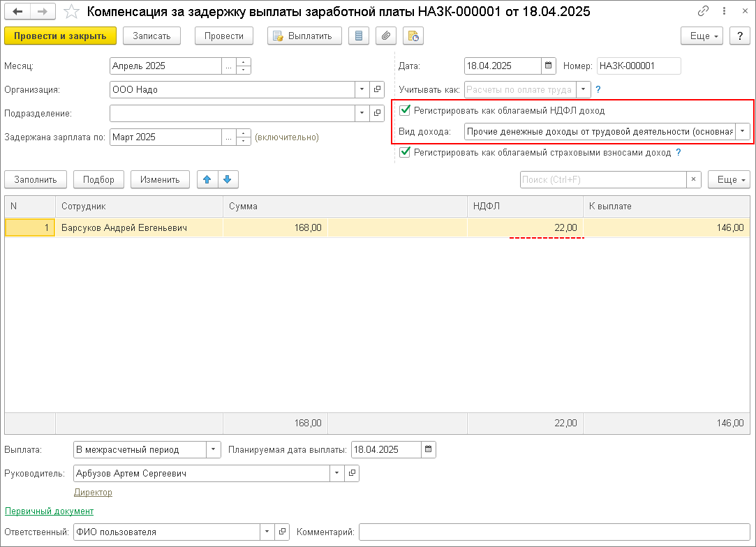Expand the Организация dropdown list
The width and height of the screenshot is (756, 547).
point(362,89)
